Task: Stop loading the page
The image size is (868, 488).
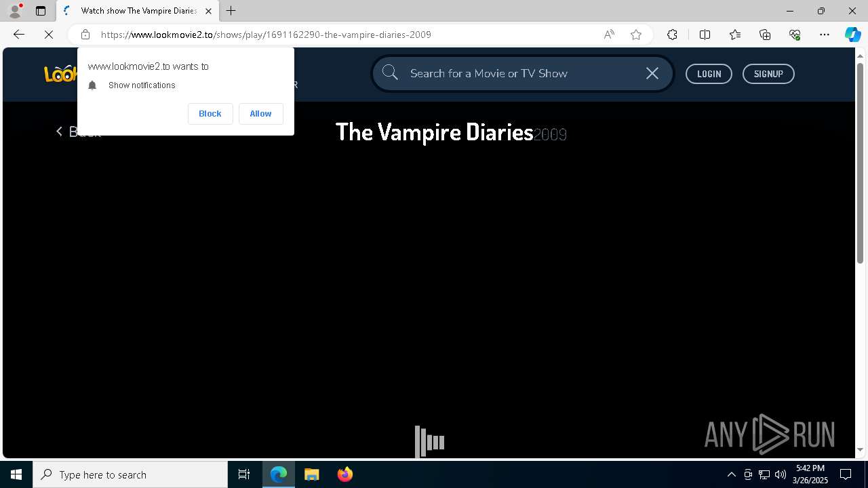Action: coord(49,35)
